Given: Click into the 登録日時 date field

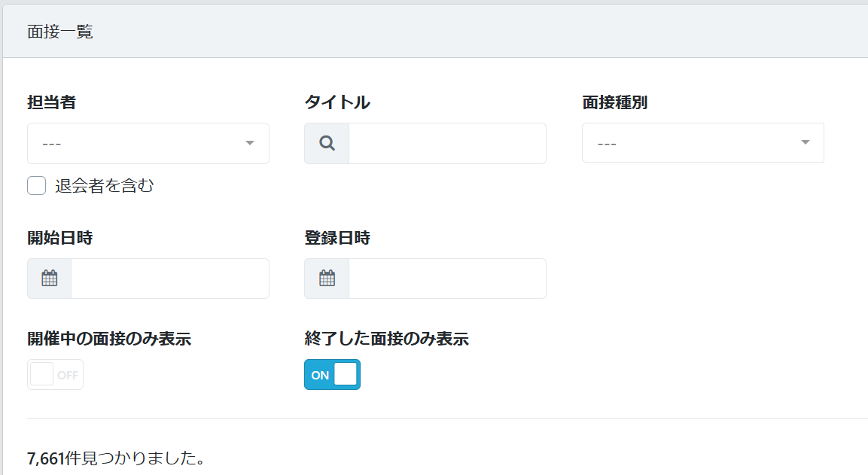Looking at the screenshot, I should [x=447, y=279].
